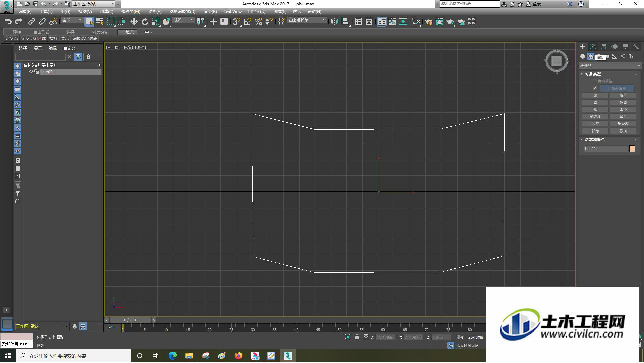Image resolution: width=644 pixels, height=363 pixels.
Task: Select the Helpers category icon
Action: pos(614,56)
